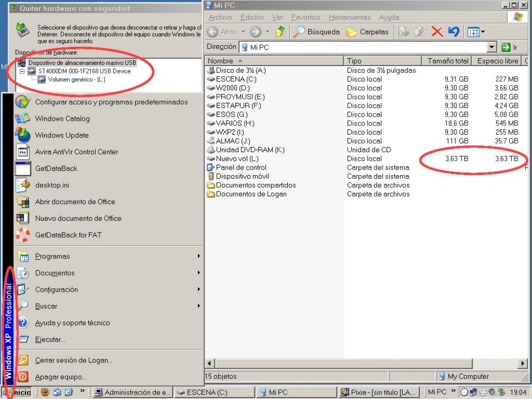Viewport: 532px width, 399px height.
Task: Expand the Dirección address bar dropdown
Action: pyautogui.click(x=492, y=47)
